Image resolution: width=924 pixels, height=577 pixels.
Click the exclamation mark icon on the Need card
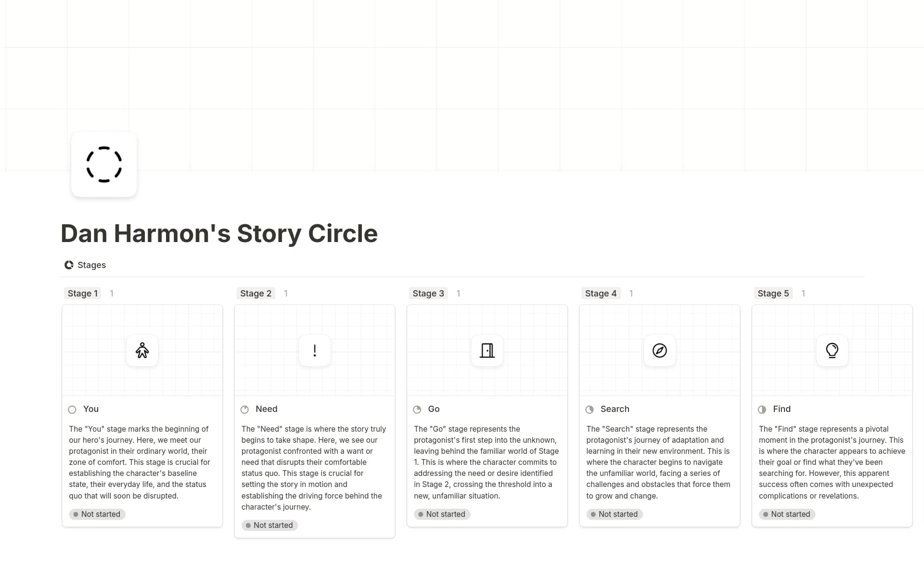[314, 350]
